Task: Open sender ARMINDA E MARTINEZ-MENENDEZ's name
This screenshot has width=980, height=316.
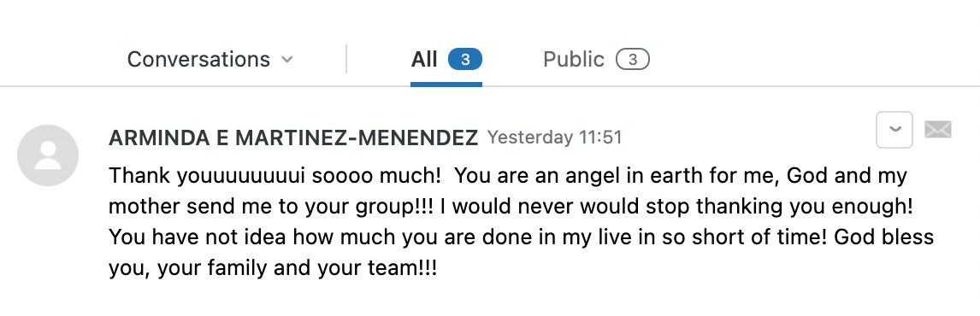Action: click(293, 138)
